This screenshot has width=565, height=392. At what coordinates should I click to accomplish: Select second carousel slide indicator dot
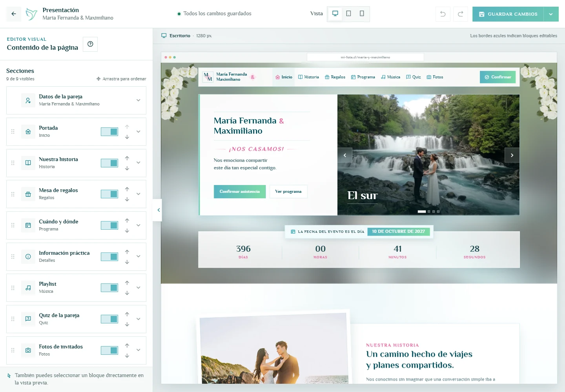429,212
